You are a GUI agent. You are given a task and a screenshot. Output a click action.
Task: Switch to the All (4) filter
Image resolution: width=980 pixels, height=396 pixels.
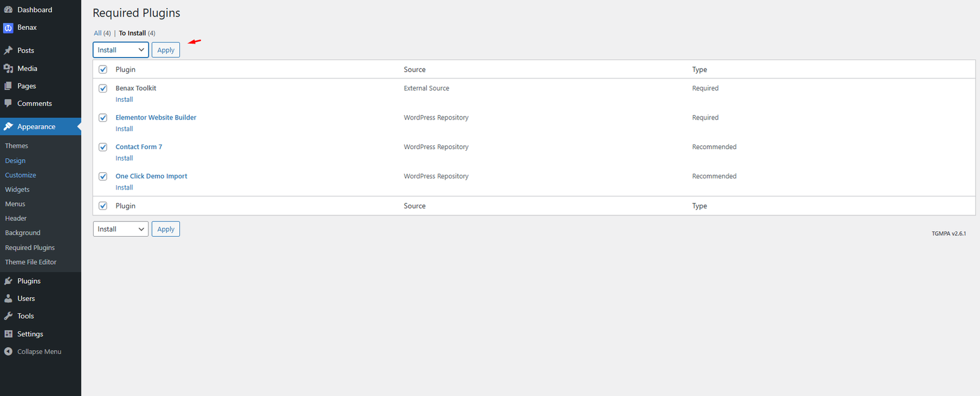tap(102, 33)
